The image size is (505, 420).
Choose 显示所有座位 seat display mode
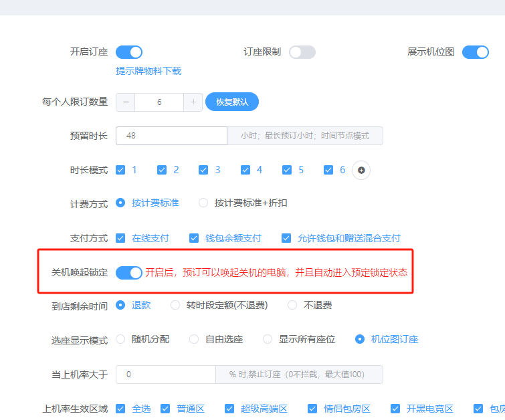click(268, 339)
